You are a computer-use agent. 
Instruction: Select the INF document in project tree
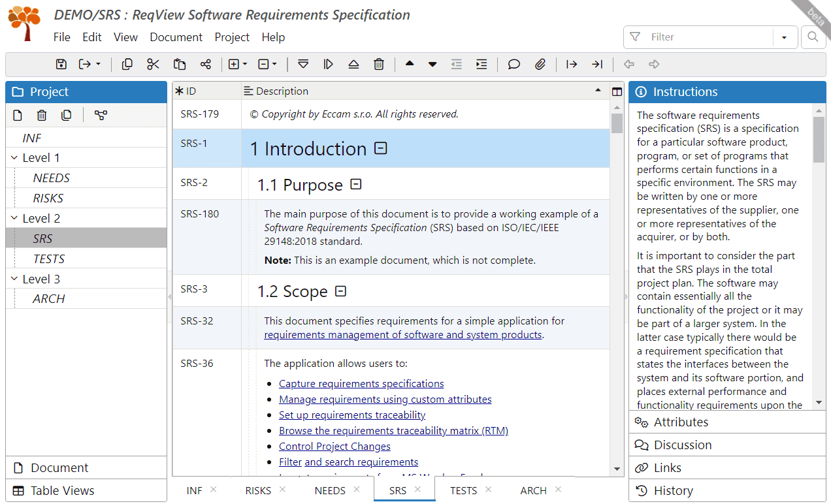(86, 138)
